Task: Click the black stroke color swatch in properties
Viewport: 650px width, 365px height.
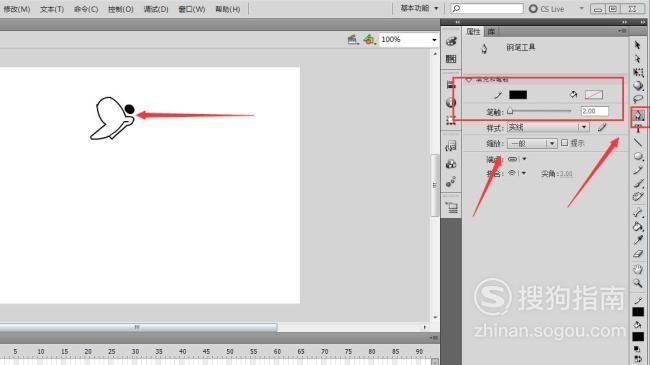Action: [518, 95]
